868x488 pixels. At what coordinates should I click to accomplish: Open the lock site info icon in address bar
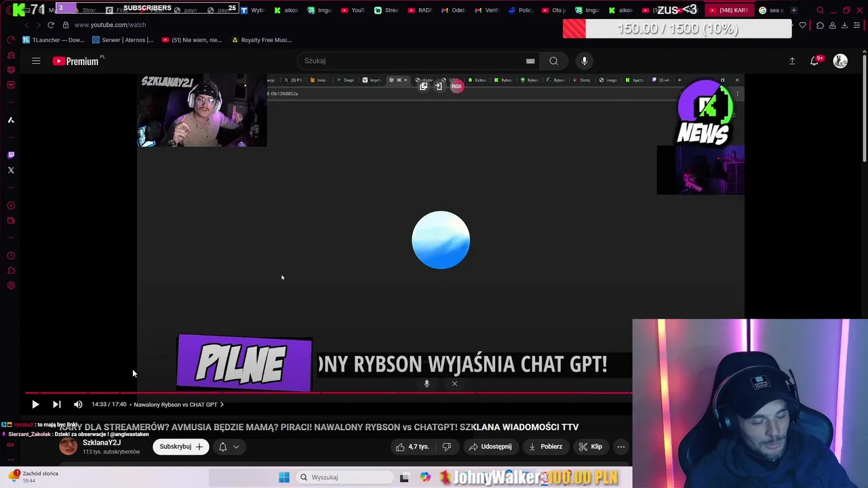(x=65, y=25)
